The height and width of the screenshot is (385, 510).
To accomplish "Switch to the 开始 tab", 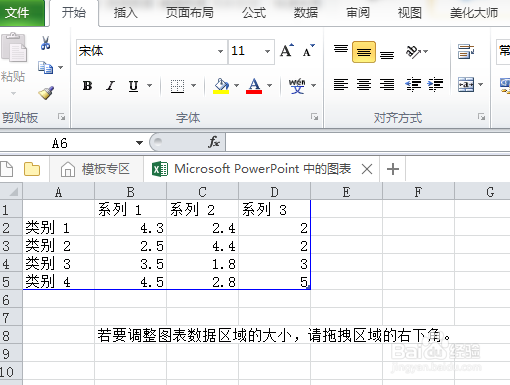I will (x=74, y=13).
